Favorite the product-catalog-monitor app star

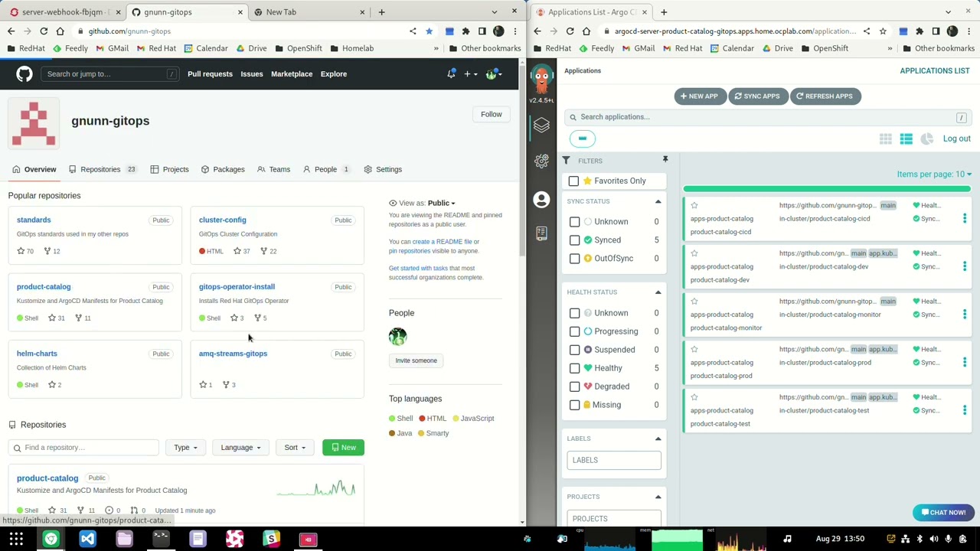click(694, 301)
